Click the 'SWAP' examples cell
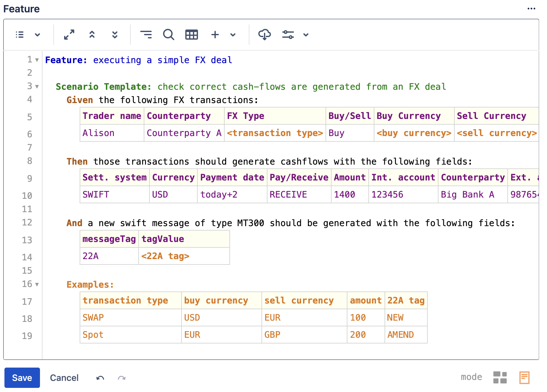Screen dimensions: 547x392 coord(131,317)
